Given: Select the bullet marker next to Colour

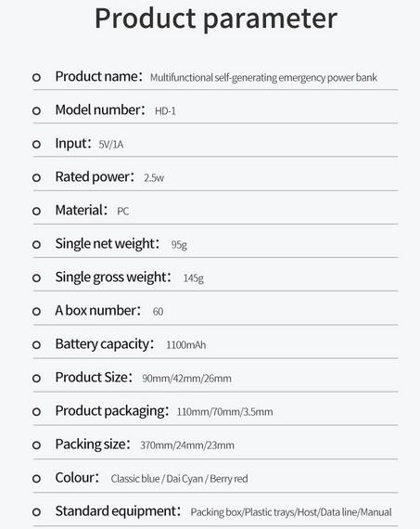Looking at the screenshot, I should tap(36, 478).
